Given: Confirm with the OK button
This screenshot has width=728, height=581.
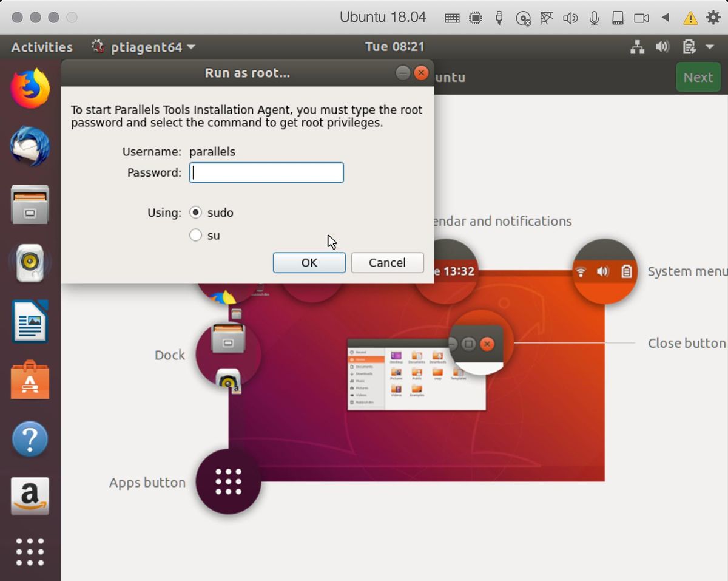Looking at the screenshot, I should 309,263.
